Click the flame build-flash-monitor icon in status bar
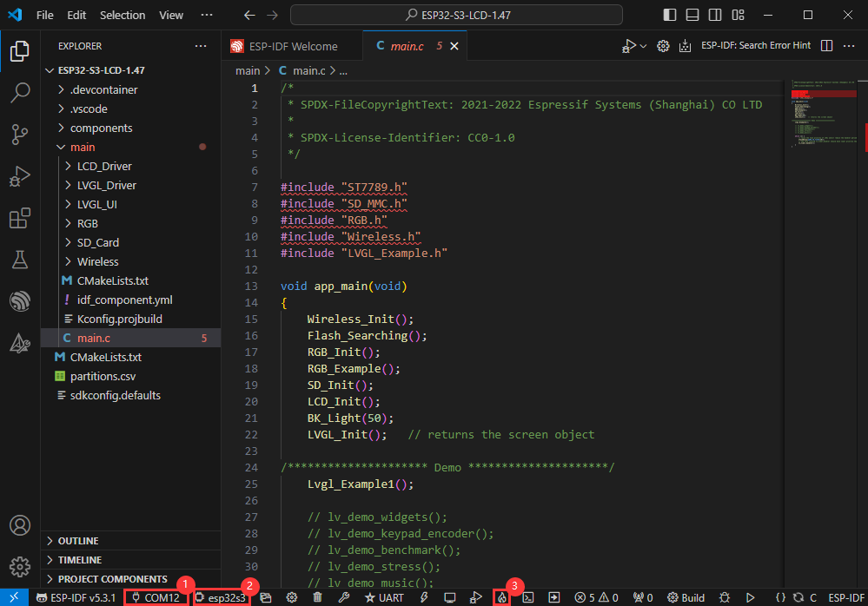Viewport: 868px width, 606px height. pos(501,597)
